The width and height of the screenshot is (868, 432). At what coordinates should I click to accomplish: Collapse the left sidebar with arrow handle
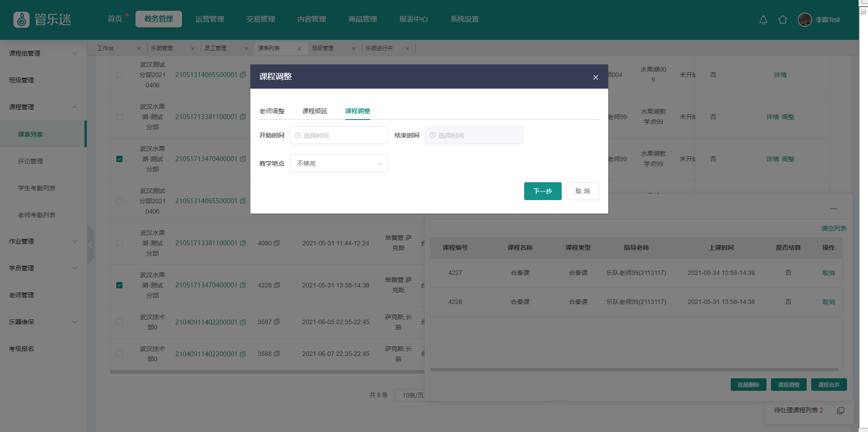tap(91, 244)
